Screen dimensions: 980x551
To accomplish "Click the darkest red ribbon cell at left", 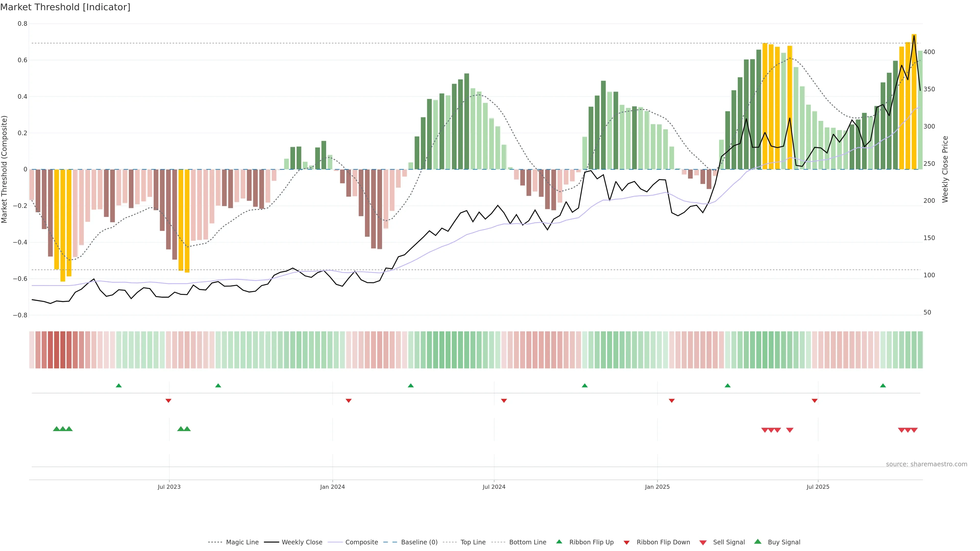I will point(56,349).
